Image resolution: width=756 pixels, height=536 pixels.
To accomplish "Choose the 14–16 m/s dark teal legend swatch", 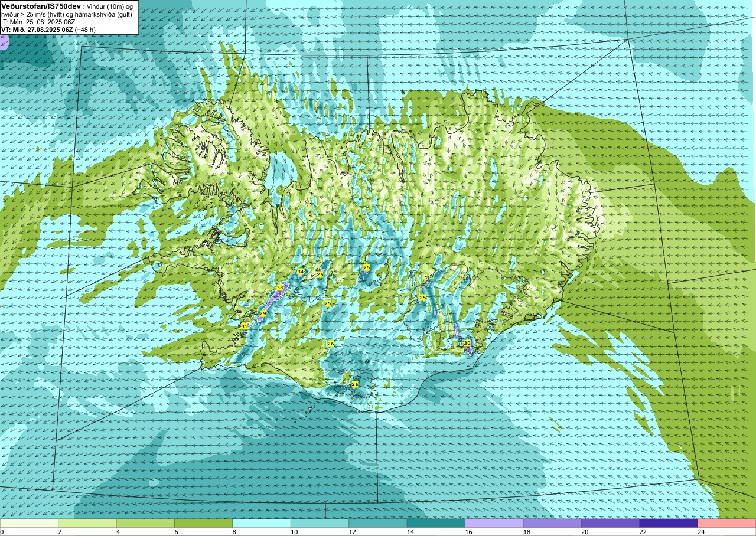I will click(436, 523).
